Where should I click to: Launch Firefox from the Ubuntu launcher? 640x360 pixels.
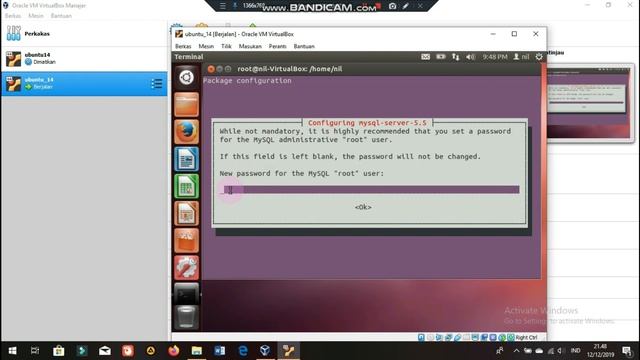tap(187, 131)
